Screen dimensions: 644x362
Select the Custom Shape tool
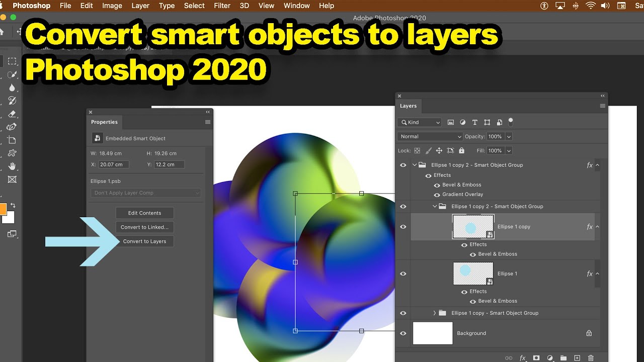[x=12, y=153]
